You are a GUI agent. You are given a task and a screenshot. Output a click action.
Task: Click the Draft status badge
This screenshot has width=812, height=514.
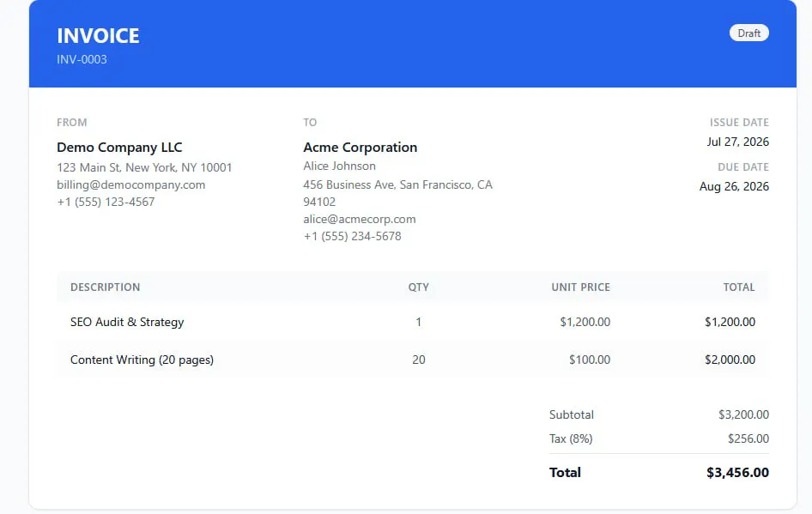pos(748,33)
